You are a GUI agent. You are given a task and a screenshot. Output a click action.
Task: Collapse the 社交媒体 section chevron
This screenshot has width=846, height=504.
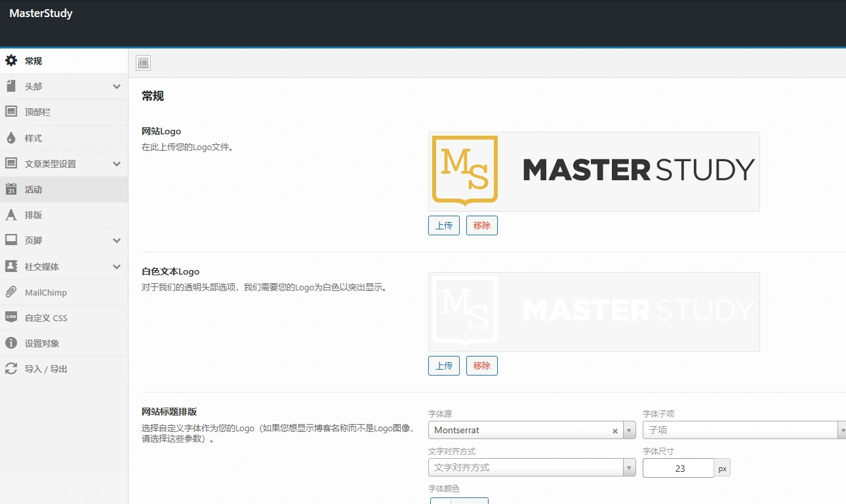point(117,266)
